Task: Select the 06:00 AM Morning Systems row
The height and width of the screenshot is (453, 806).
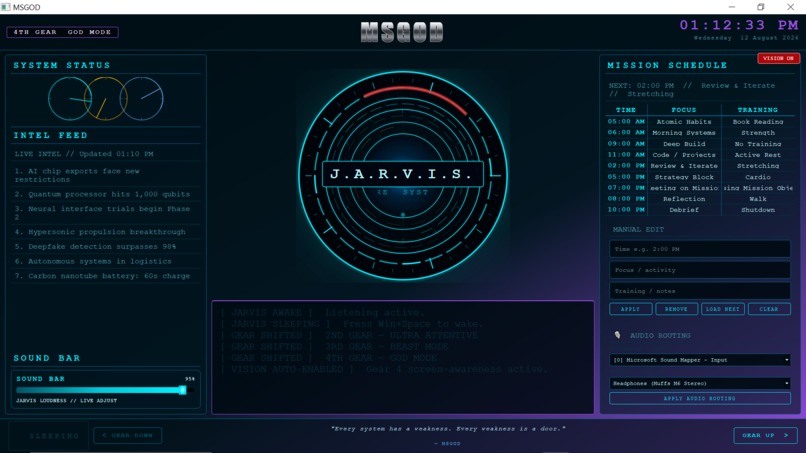Action: 700,133
